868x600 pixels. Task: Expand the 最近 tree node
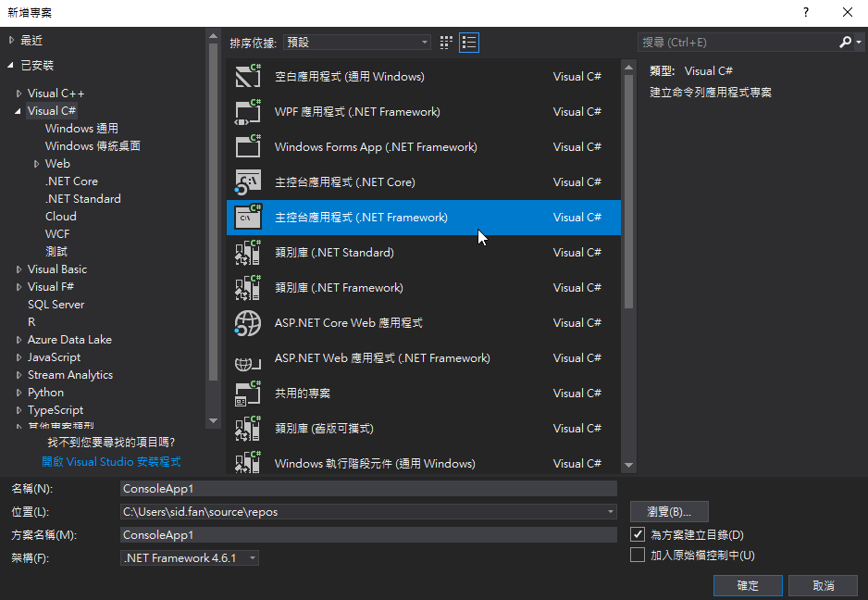coord(11,40)
